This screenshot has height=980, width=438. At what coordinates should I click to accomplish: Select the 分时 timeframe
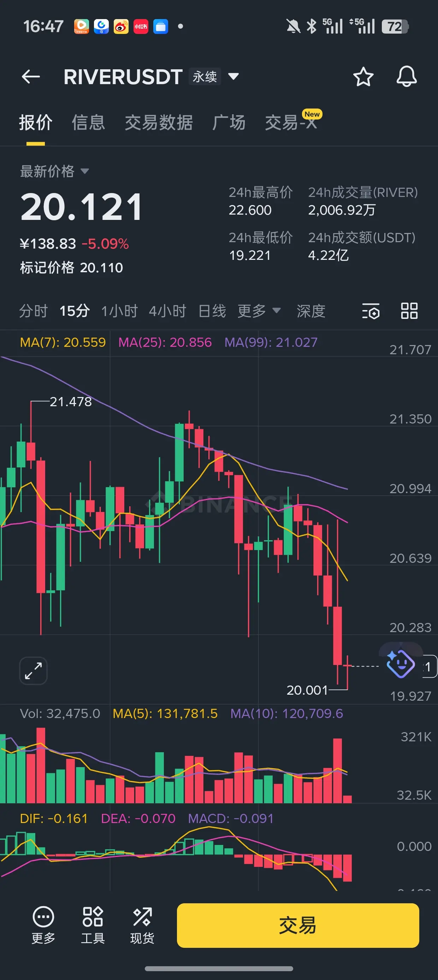coord(34,311)
